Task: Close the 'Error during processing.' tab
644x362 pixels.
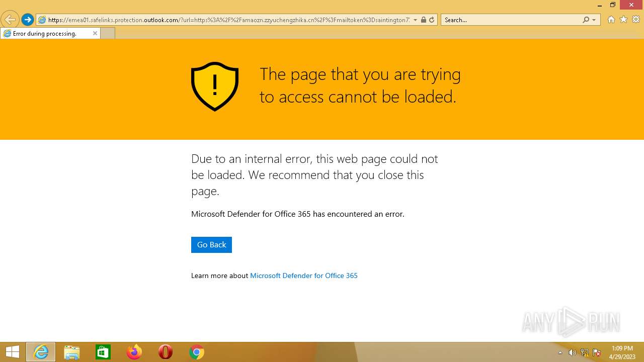Action: (95, 33)
